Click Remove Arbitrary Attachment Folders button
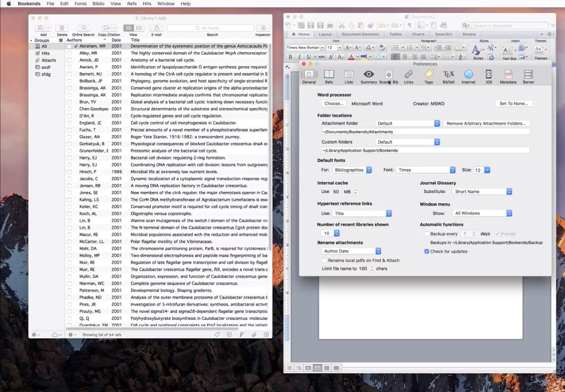Screen dimensions: 565x392 click(486, 123)
